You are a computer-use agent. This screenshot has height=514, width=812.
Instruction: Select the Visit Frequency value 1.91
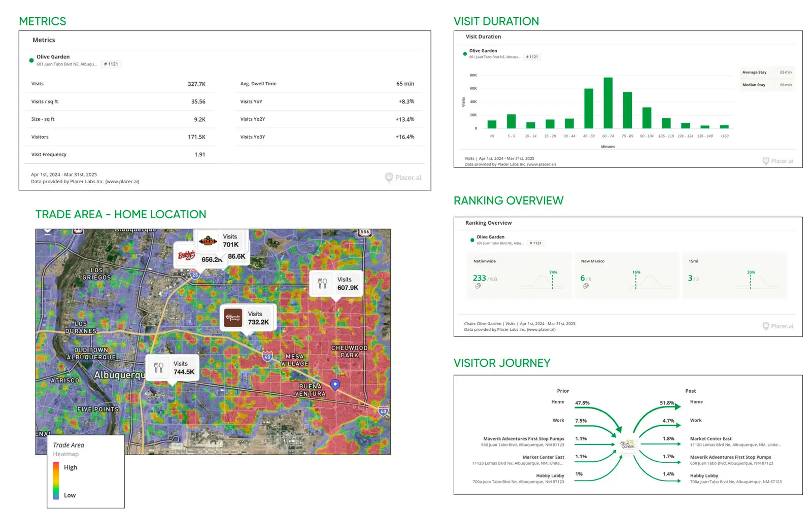200,155
